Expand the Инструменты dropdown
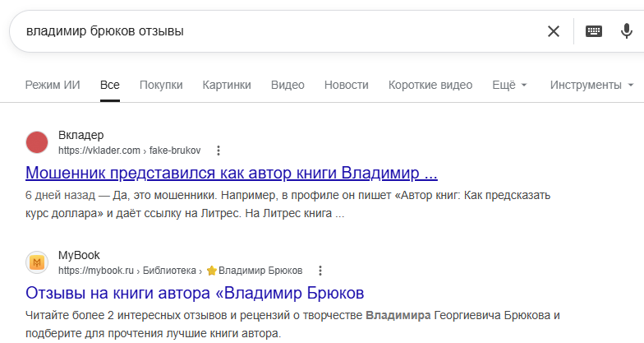Screen dimensions: 644x343 click(x=591, y=85)
